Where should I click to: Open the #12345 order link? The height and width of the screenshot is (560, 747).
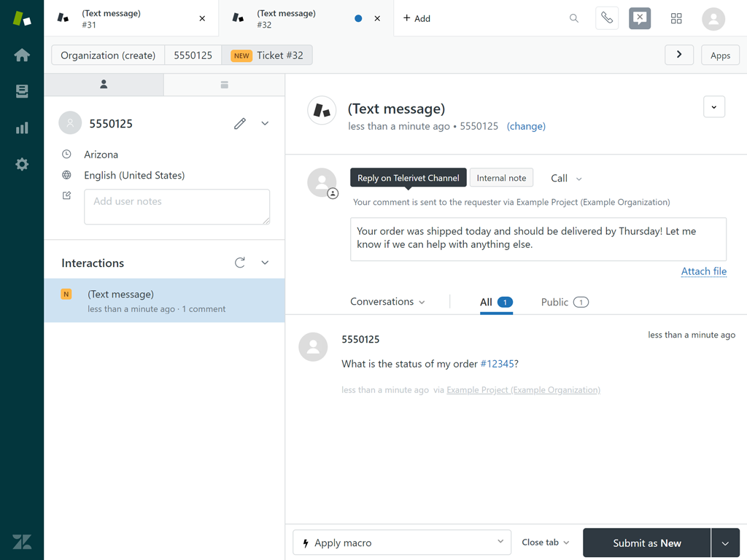click(497, 364)
